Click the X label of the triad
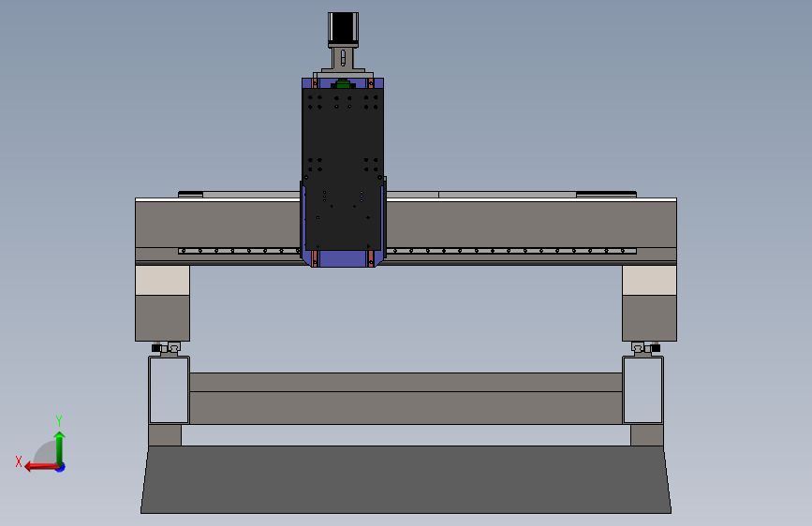 click(19, 461)
